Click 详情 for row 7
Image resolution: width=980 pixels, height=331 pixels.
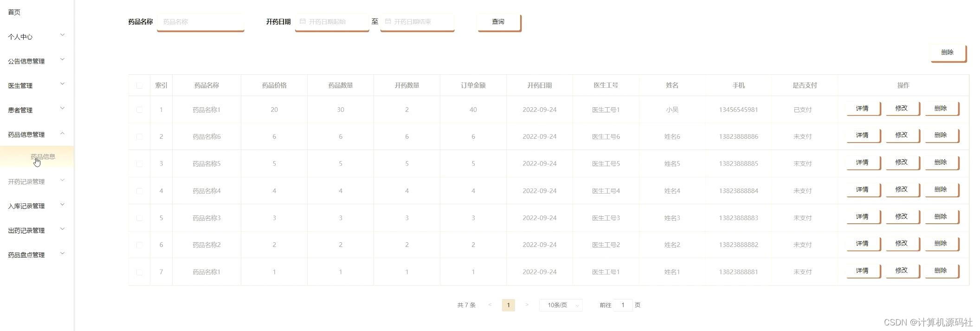click(863, 271)
